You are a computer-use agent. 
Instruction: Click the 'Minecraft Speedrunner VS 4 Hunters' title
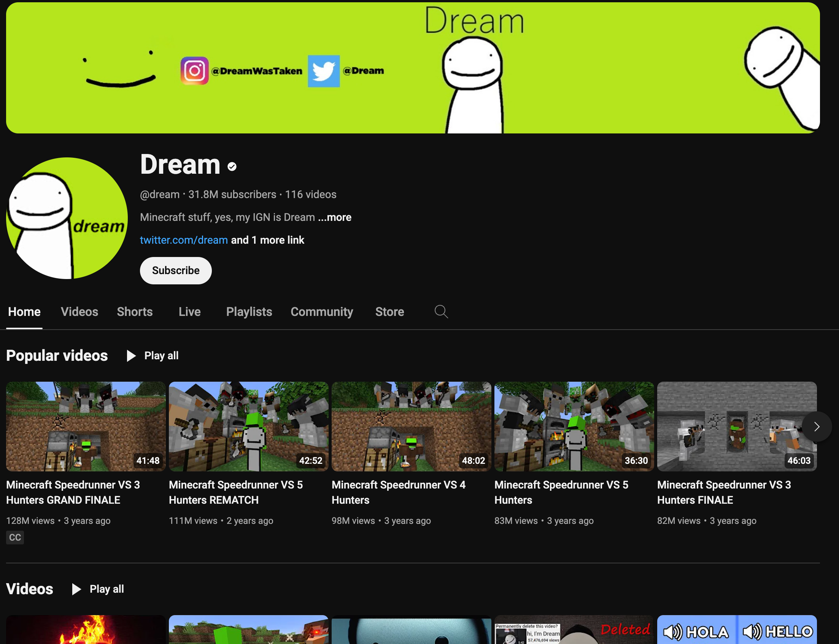pos(399,492)
